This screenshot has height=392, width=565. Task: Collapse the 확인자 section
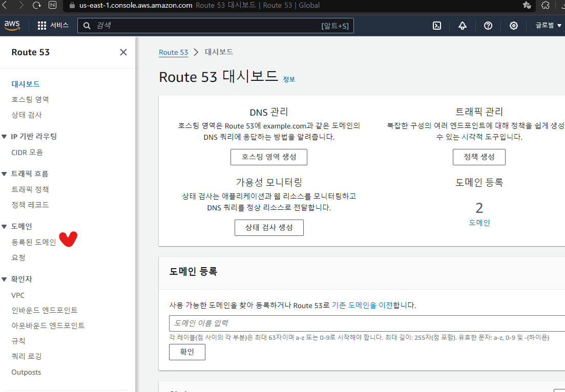(4, 279)
